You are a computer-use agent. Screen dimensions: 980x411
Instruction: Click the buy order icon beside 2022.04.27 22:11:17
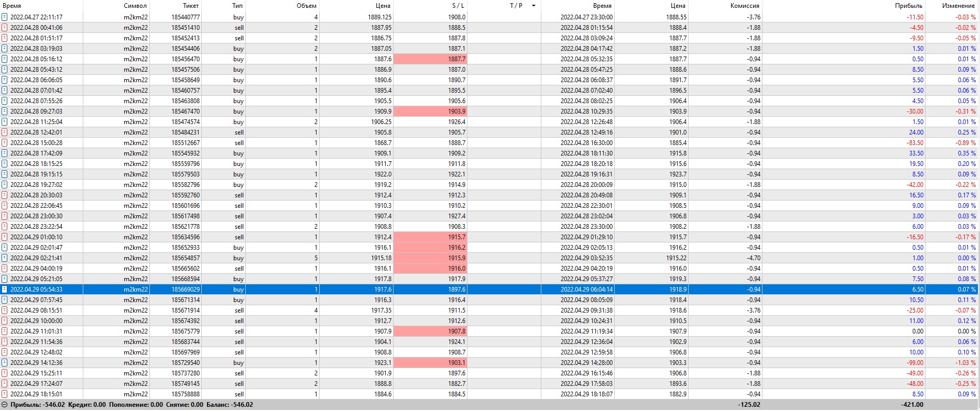[5, 17]
